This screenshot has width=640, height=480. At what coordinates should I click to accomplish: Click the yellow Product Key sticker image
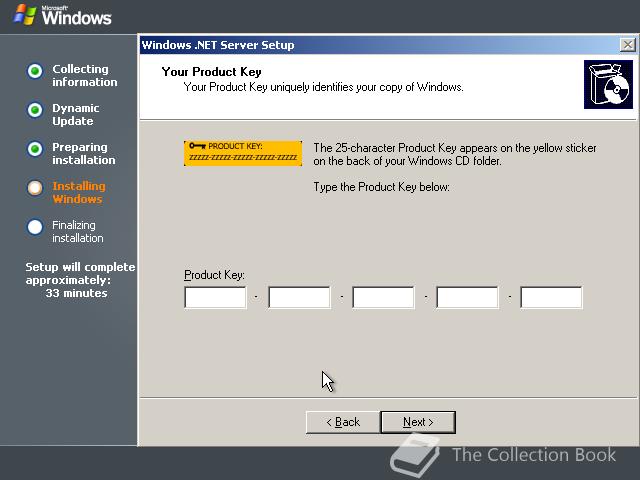[243, 153]
